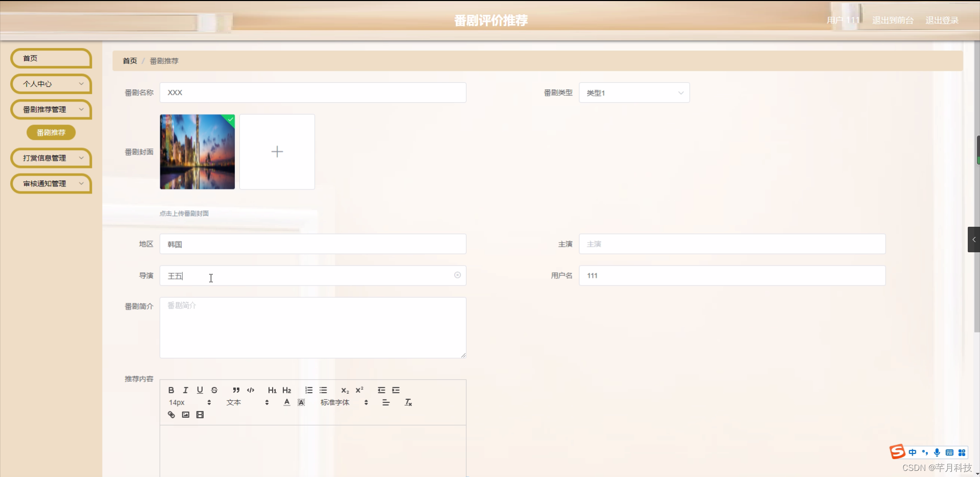Insert an image into the editor
The width and height of the screenshot is (980, 477).
pyautogui.click(x=185, y=414)
